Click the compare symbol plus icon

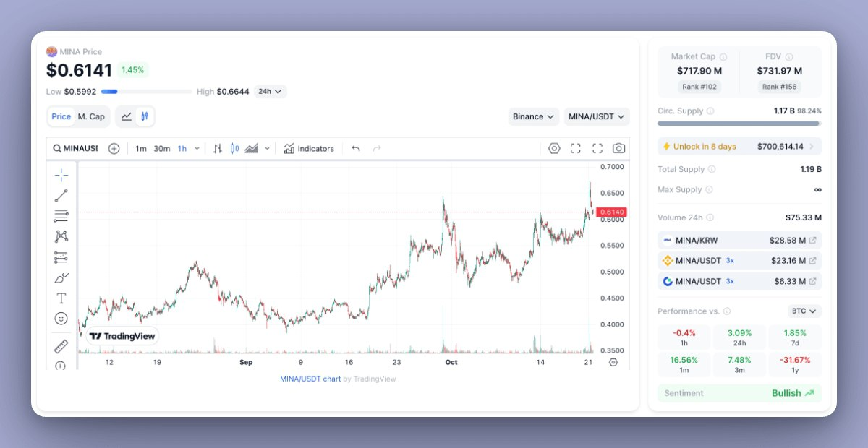pos(114,148)
